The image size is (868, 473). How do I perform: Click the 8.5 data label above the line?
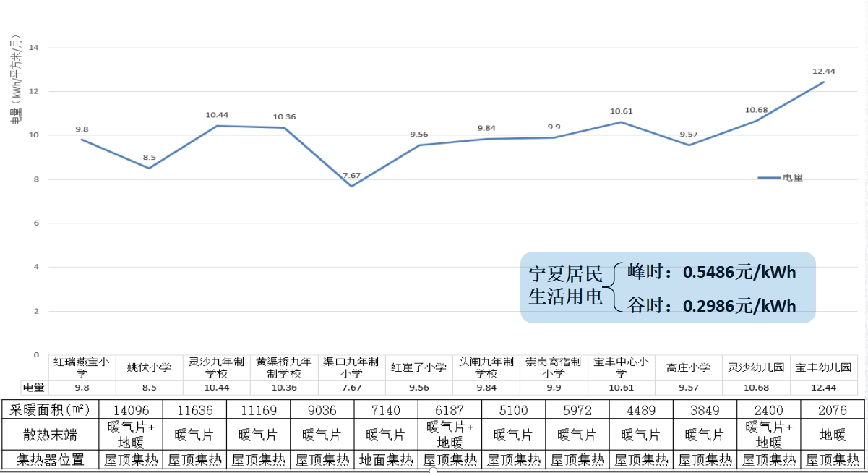tap(150, 158)
